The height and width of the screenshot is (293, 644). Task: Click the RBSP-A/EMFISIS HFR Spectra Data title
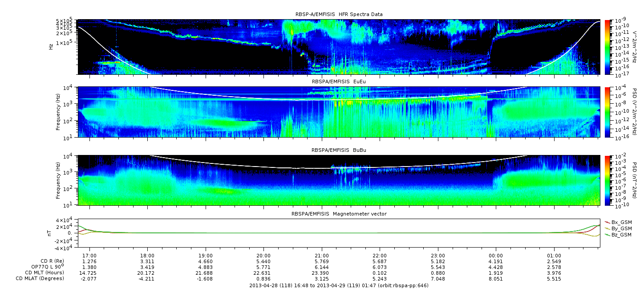coord(339,15)
